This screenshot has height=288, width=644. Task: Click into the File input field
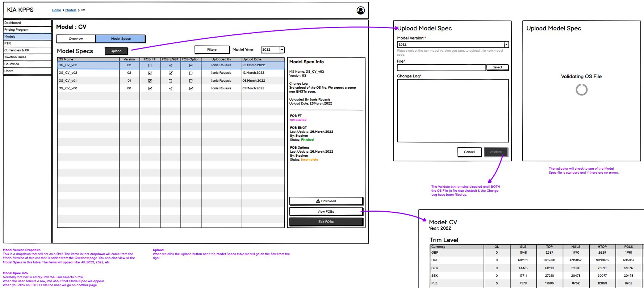pyautogui.click(x=441, y=68)
